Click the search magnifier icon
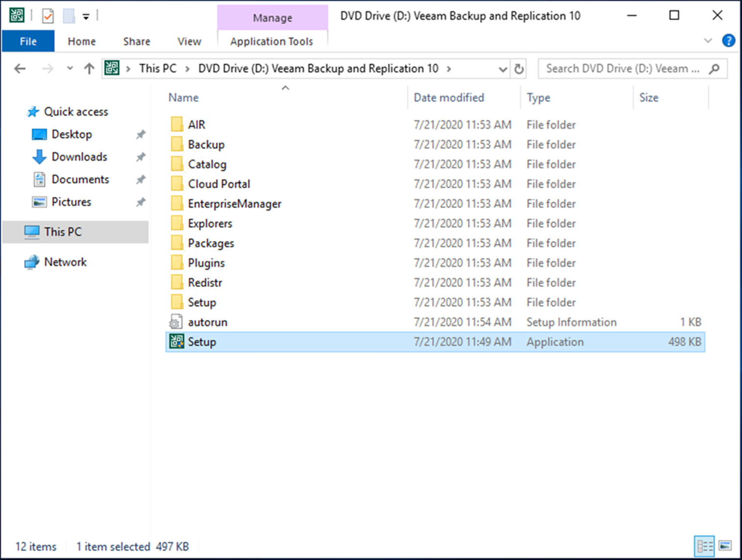The height and width of the screenshot is (560, 742). click(714, 69)
